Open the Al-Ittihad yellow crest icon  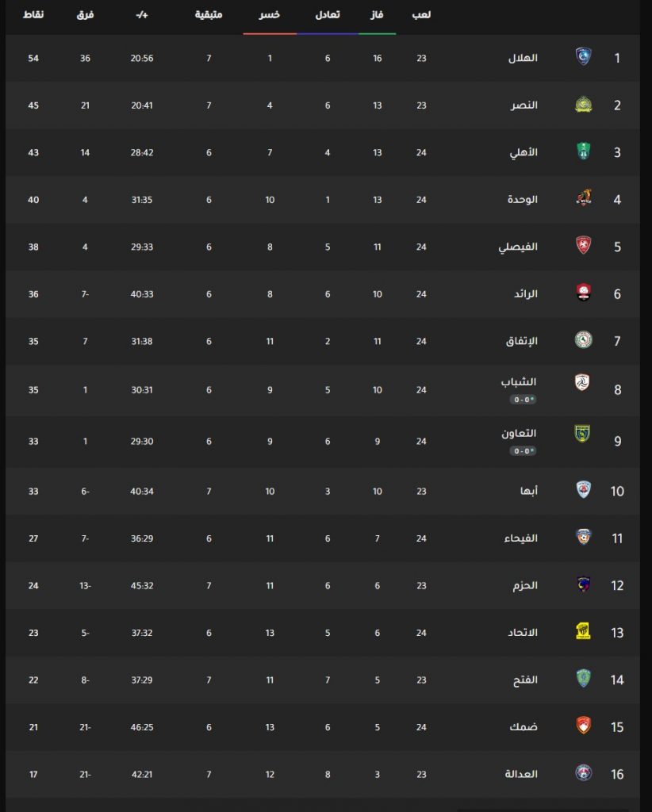pyautogui.click(x=584, y=631)
